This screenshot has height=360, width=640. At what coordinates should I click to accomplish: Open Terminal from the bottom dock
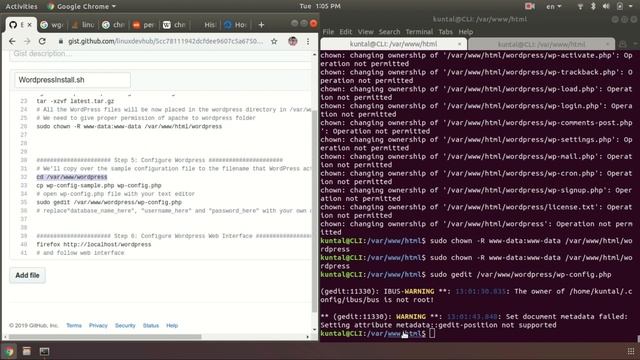point(44,351)
